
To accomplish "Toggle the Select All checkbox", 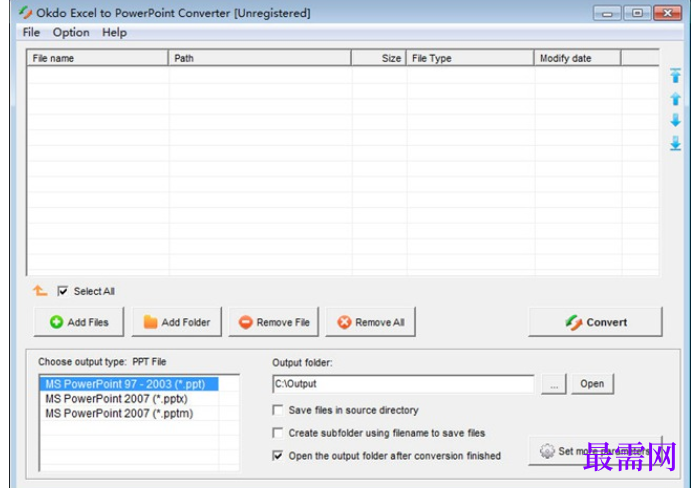I will pyautogui.click(x=62, y=291).
